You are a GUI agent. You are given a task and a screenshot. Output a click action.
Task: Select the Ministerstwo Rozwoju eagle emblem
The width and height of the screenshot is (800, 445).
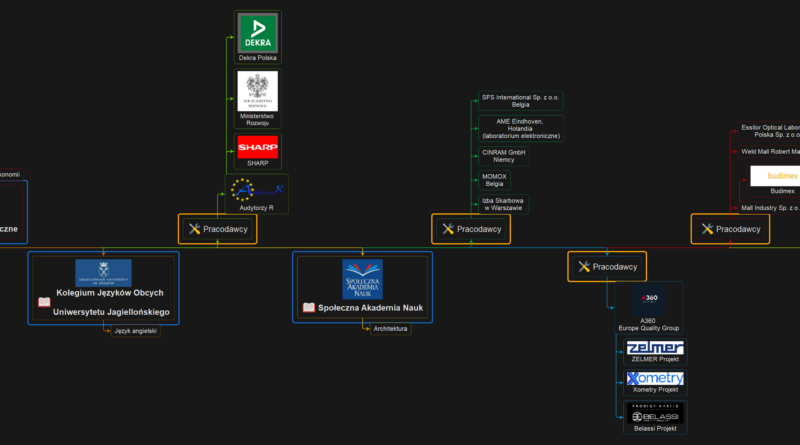pos(258,90)
